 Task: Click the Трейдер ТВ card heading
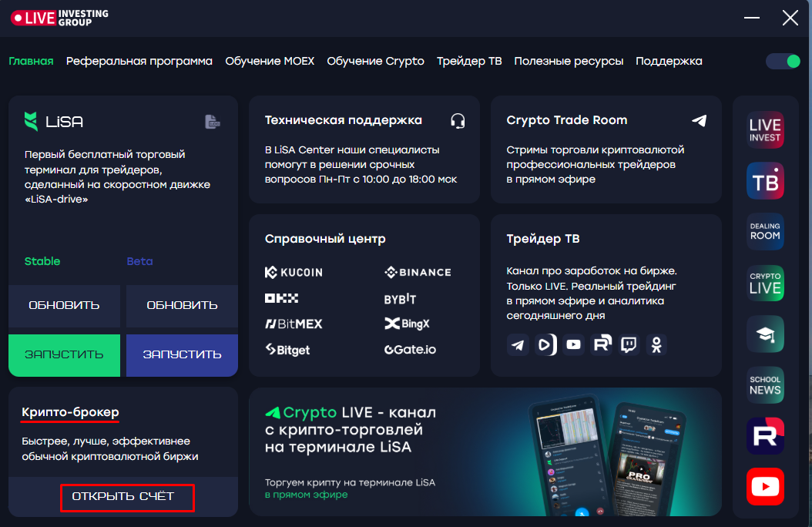542,239
